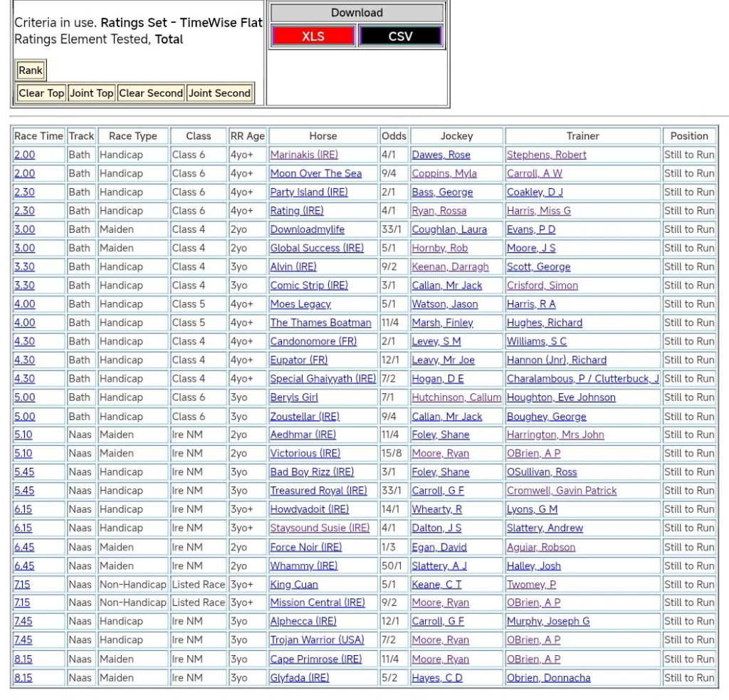Open horse Downloadmylife link
Screen dimensions: 729x700
click(307, 229)
